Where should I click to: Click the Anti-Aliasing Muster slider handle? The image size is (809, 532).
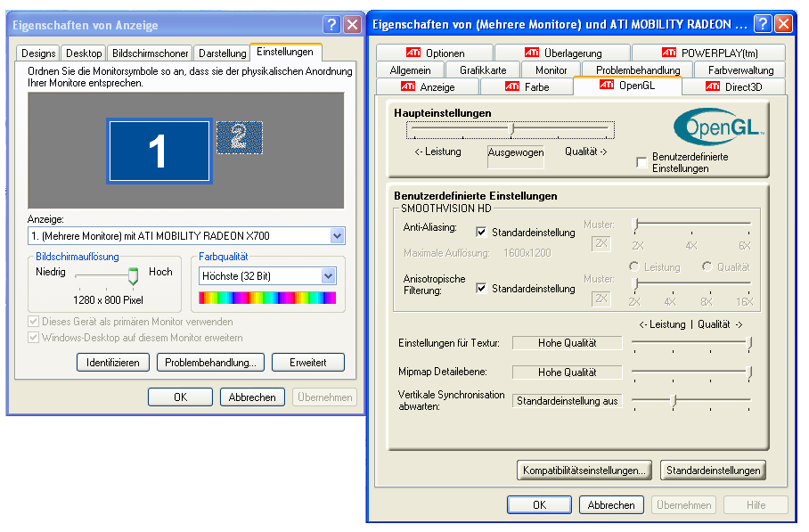(x=636, y=225)
